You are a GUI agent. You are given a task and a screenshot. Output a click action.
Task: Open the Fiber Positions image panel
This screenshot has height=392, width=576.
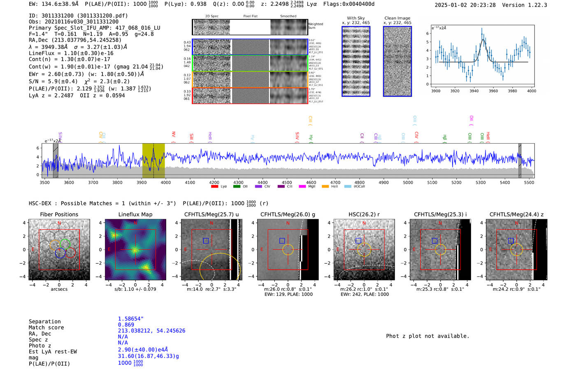point(59,250)
